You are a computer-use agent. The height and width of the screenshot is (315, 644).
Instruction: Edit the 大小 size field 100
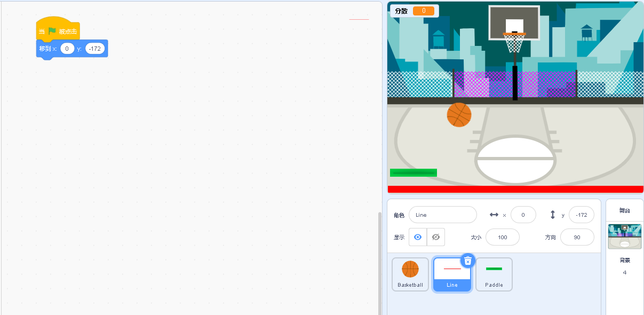tap(503, 237)
